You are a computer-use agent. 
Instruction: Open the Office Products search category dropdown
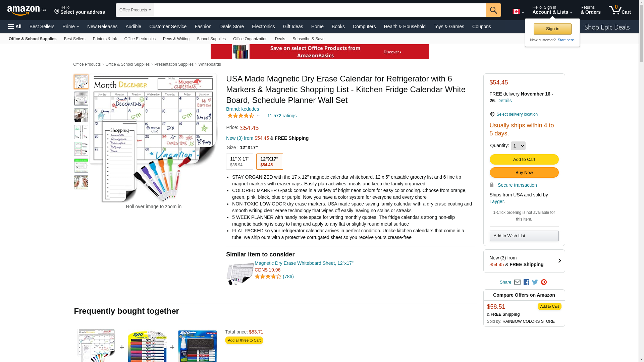tap(135, 10)
